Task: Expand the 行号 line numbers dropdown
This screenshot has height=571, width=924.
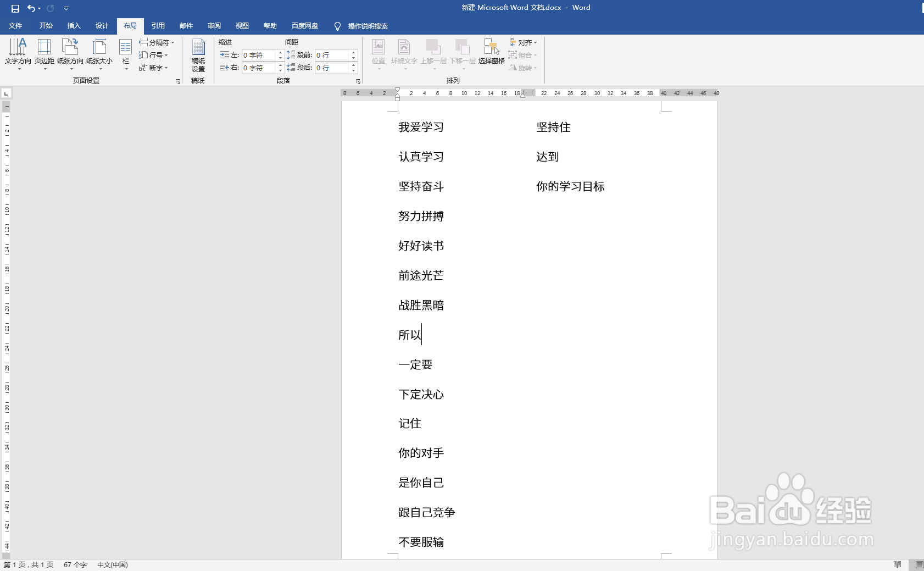Action: point(153,55)
